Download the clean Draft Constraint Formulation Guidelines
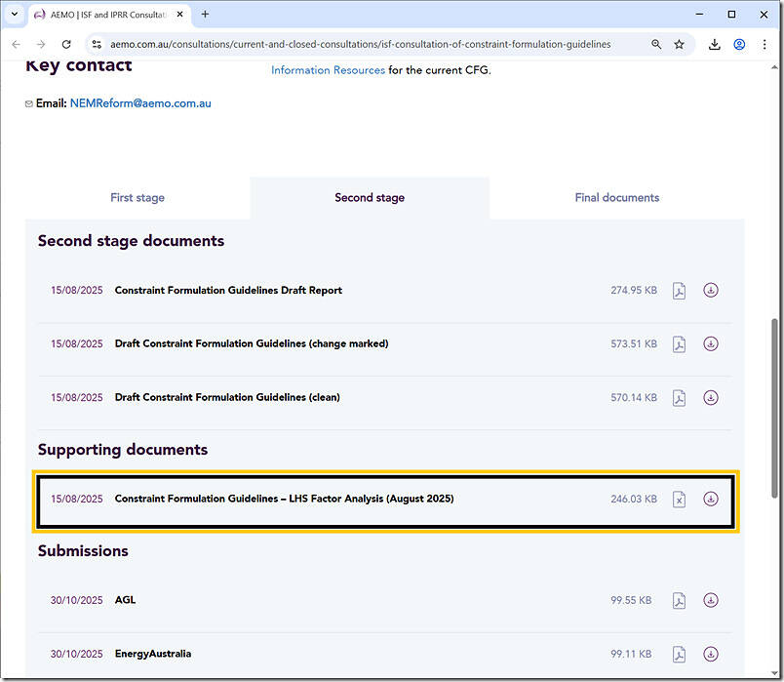The height and width of the screenshot is (682, 784). pos(711,397)
